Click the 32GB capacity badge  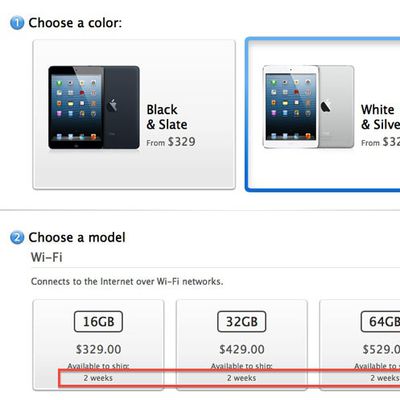[x=242, y=322]
